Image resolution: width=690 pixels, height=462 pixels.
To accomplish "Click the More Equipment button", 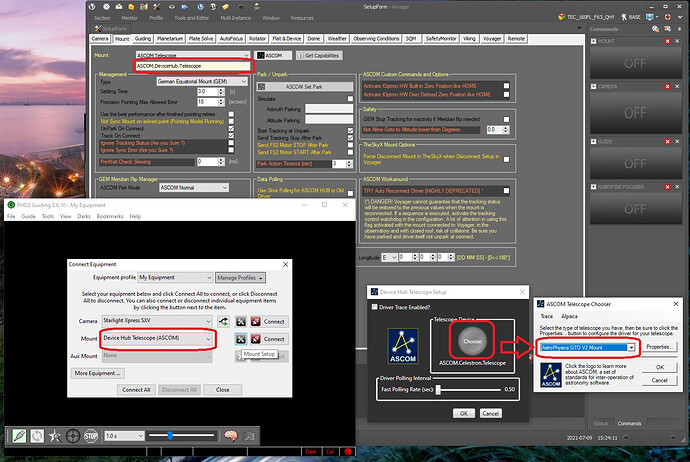I will point(97,373).
